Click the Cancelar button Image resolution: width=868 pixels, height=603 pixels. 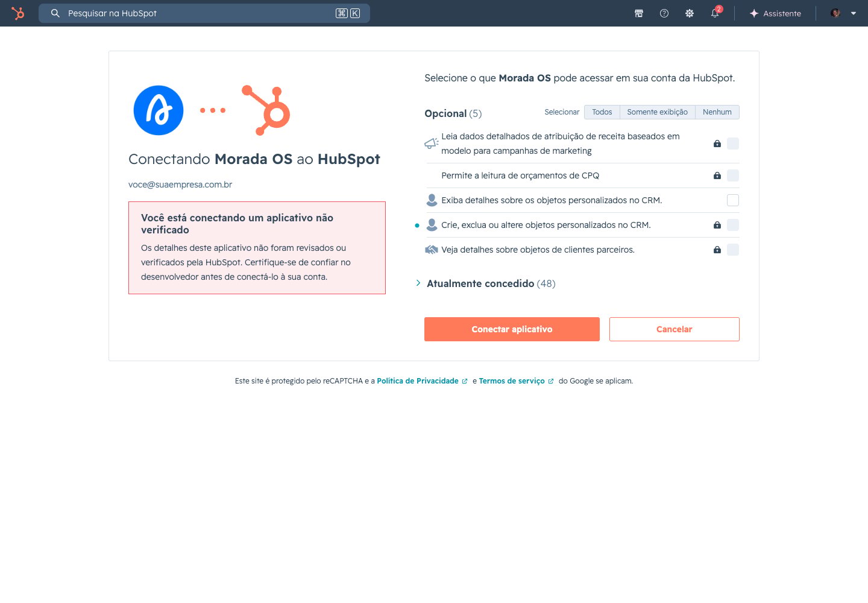(x=674, y=329)
